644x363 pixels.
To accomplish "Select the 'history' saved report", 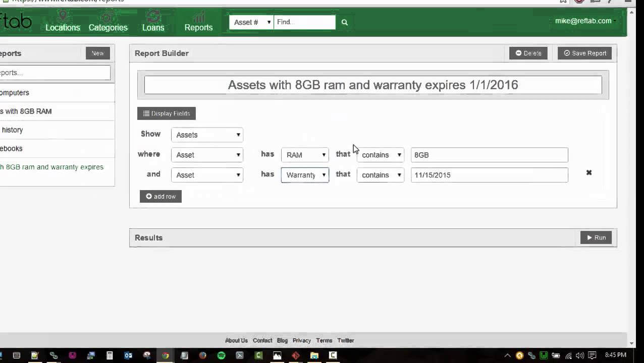I will click(57, 130).
